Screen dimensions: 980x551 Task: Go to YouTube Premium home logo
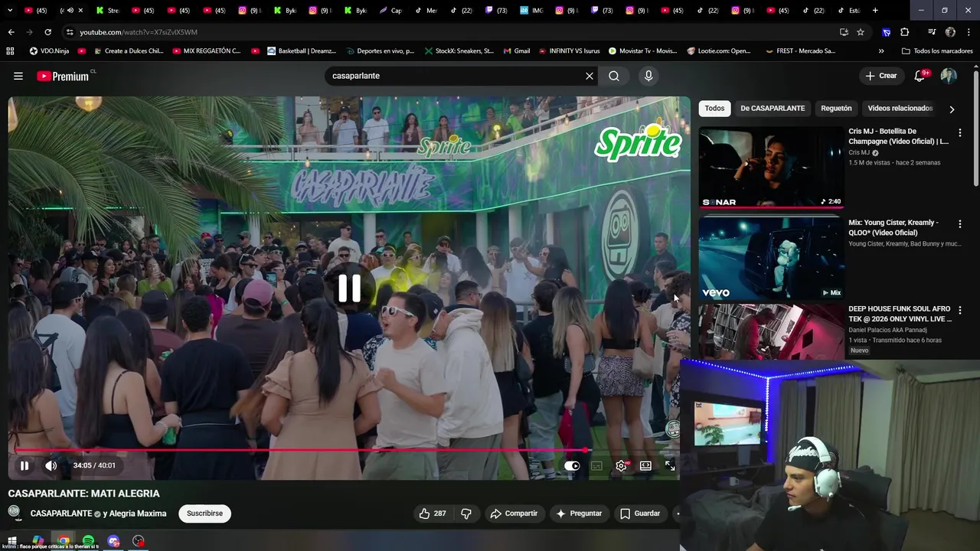tap(63, 76)
